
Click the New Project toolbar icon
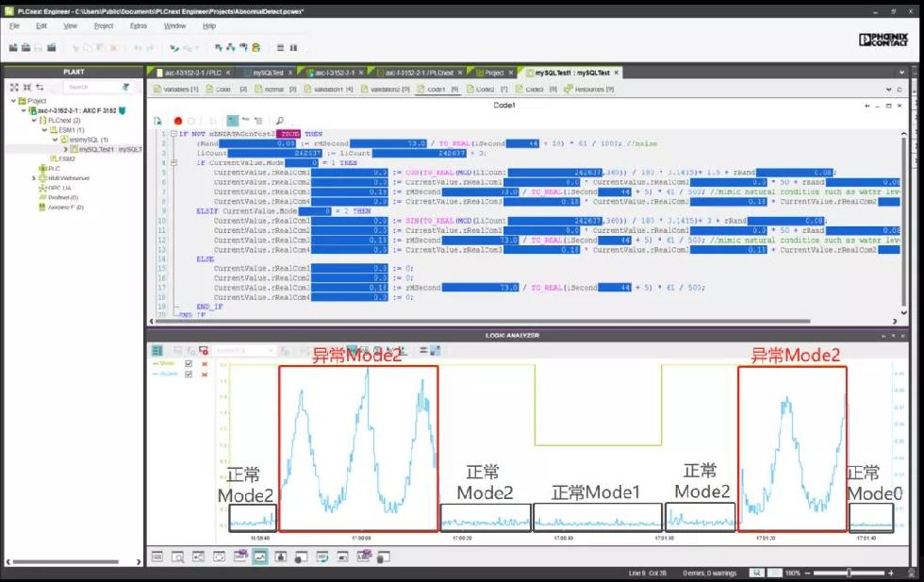tap(13, 48)
